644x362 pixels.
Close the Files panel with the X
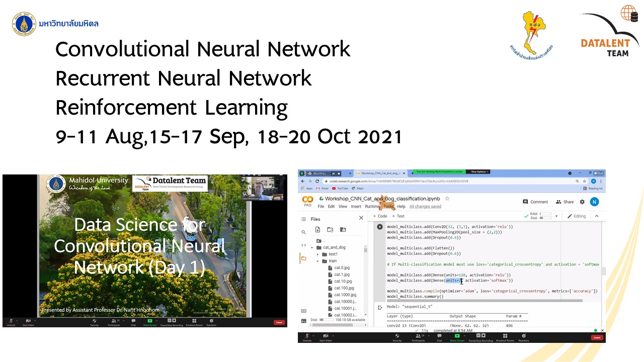coord(361,218)
